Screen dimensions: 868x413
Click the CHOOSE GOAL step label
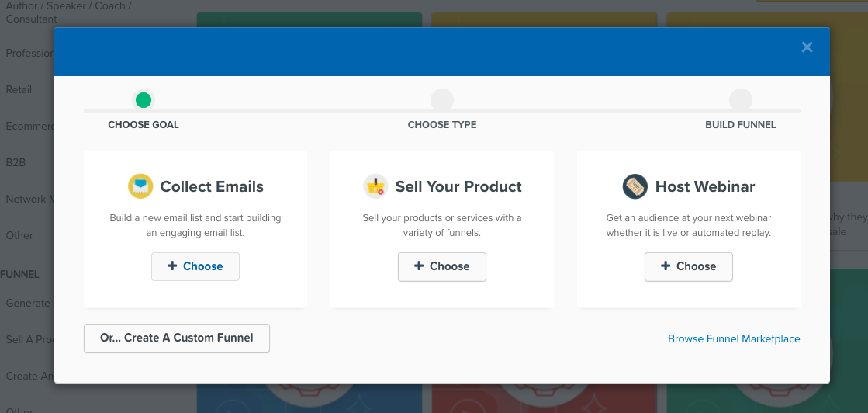[x=144, y=125]
